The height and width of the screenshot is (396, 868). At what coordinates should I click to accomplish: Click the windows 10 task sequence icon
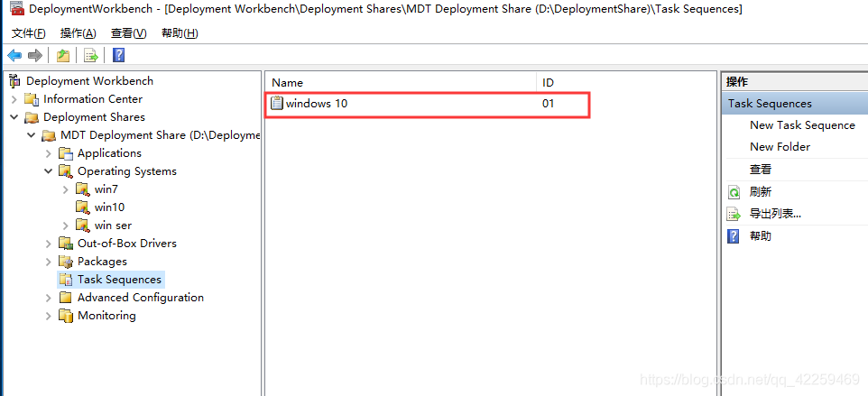[x=277, y=104]
